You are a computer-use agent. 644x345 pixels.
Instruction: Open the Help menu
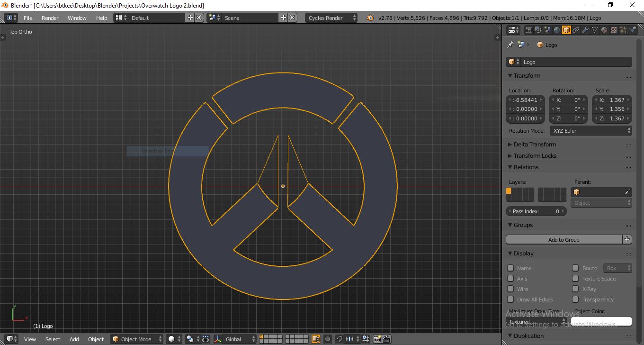click(102, 18)
